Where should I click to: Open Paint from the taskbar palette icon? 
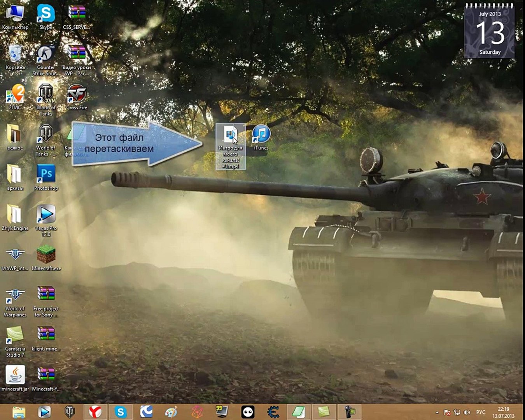[171, 411]
